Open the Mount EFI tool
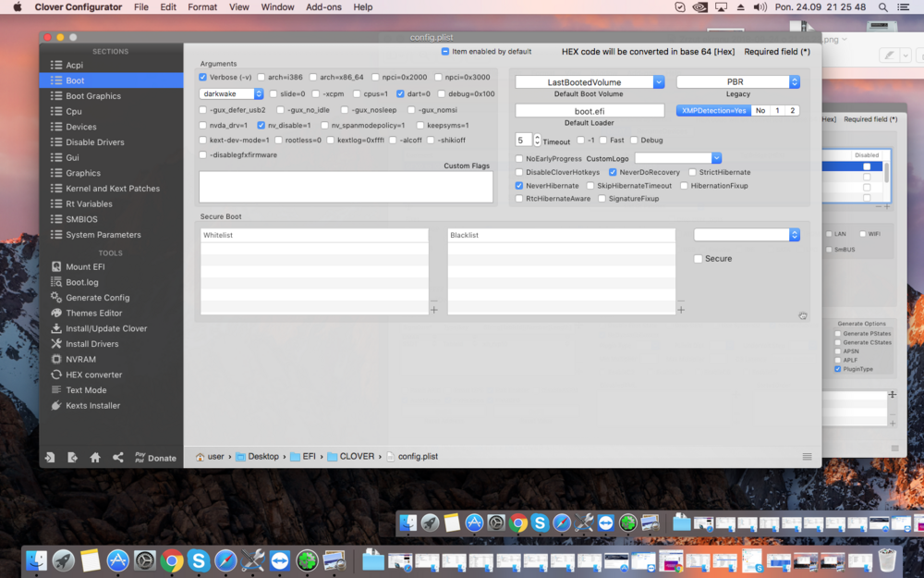 click(x=84, y=267)
